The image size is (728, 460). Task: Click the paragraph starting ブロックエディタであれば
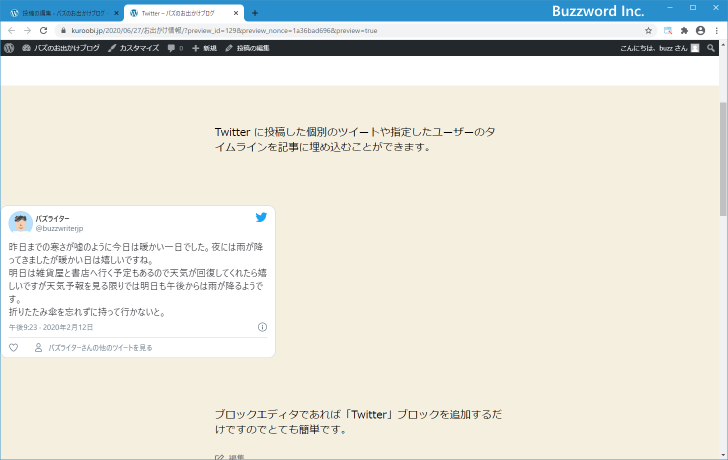click(358, 422)
